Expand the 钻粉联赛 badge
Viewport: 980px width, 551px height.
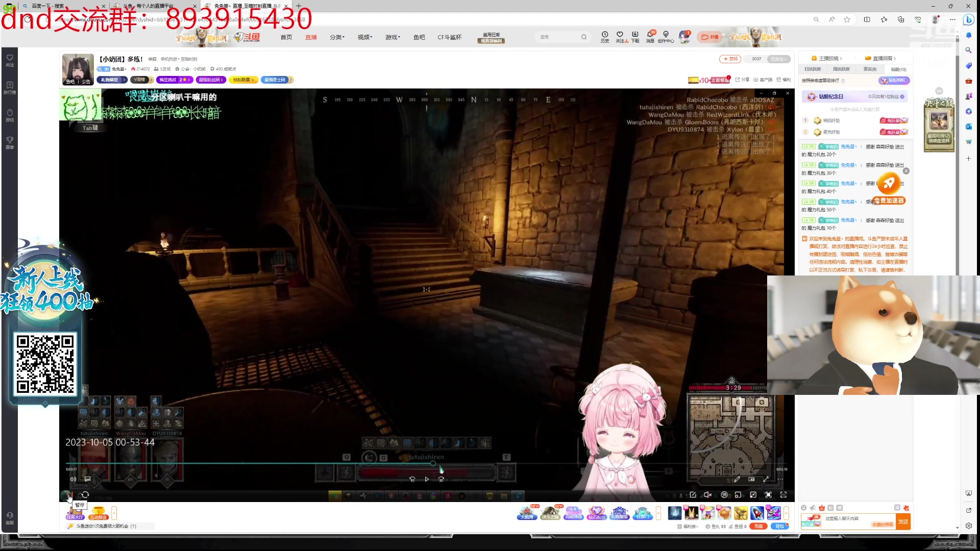coord(243,80)
